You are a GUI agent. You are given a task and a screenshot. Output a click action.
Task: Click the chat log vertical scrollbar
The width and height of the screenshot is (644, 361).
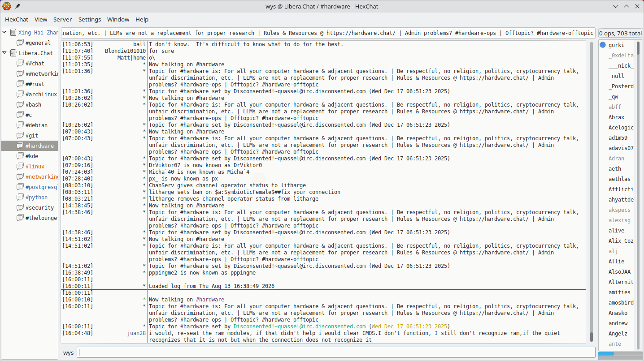pyautogui.click(x=591, y=192)
